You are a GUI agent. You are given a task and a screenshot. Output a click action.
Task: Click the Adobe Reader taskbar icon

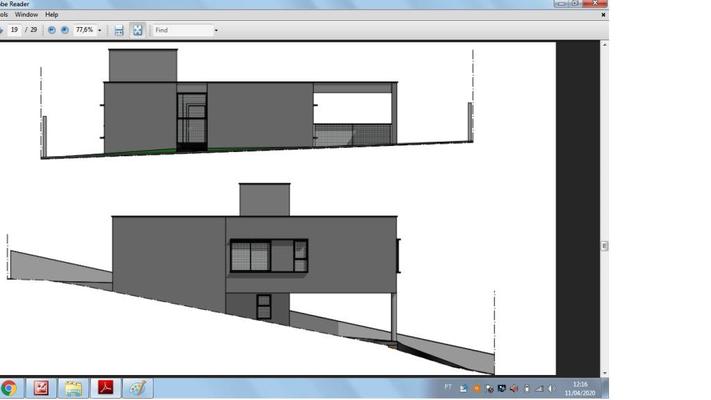pos(104,388)
